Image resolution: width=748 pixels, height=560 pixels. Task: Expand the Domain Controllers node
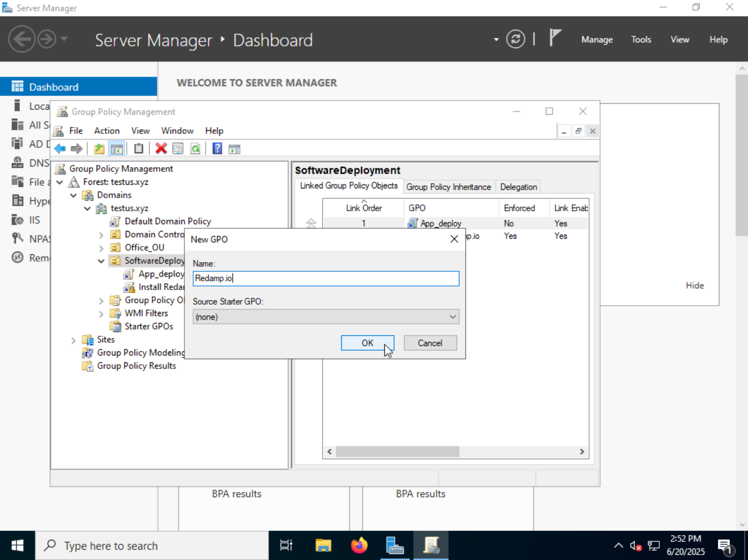coord(101,235)
